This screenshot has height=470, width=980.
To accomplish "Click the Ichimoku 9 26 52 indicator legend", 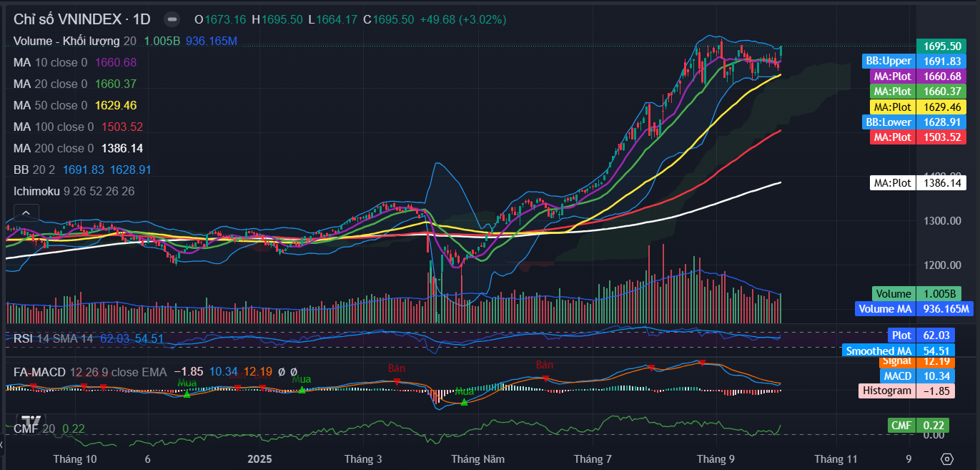I will [x=74, y=191].
